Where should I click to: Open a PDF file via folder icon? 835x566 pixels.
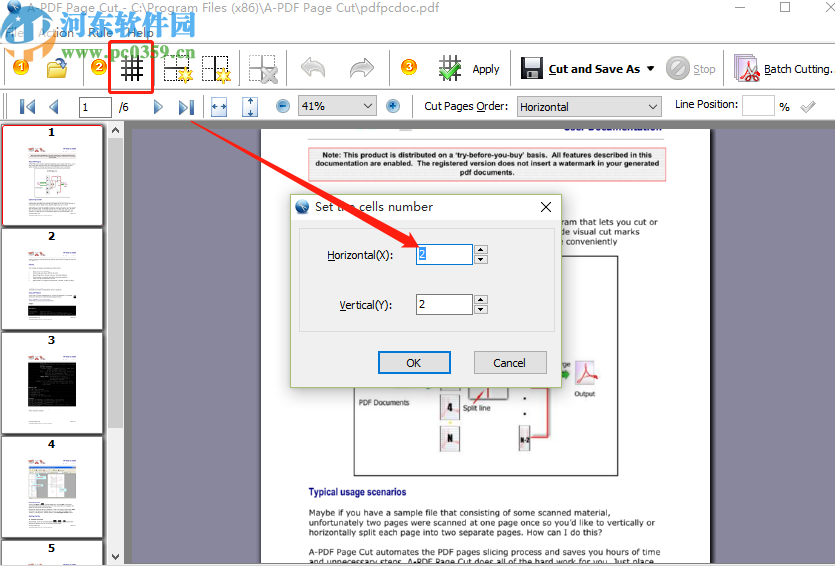point(56,68)
